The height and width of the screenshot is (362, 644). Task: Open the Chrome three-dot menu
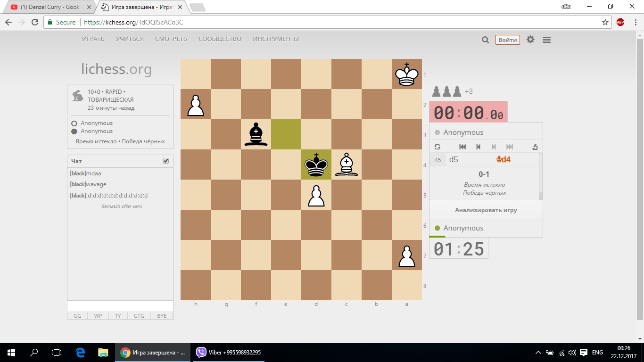(x=635, y=22)
